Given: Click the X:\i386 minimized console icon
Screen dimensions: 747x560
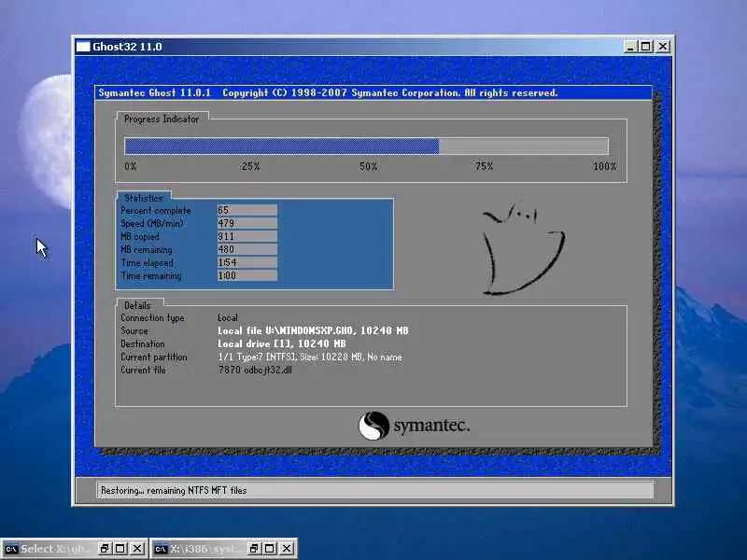Looking at the screenshot, I should pos(161,549).
